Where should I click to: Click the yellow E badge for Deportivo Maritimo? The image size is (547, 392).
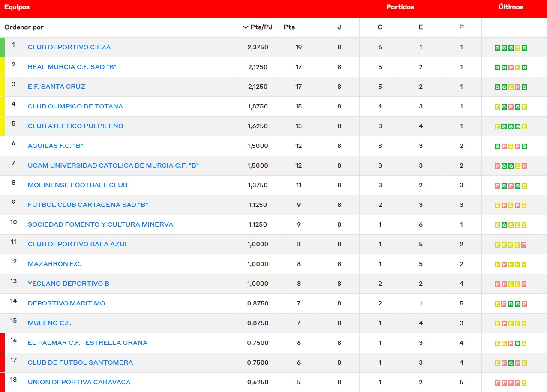497,304
